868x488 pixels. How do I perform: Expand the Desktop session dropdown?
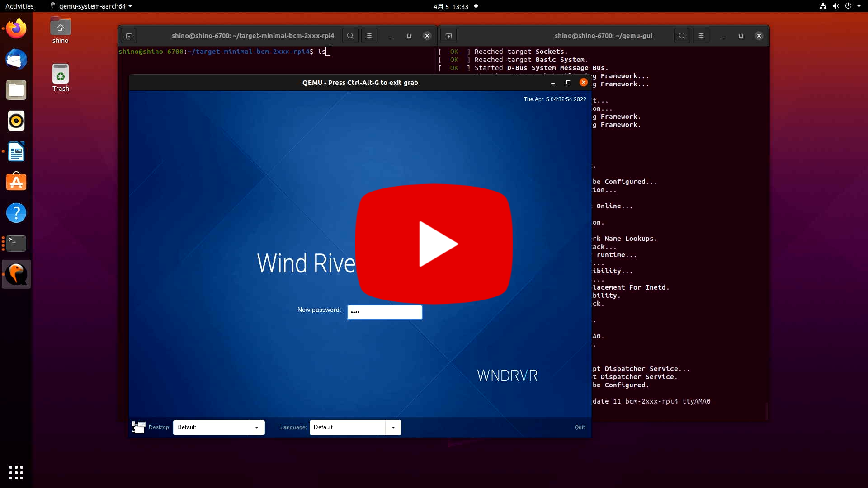(x=257, y=427)
